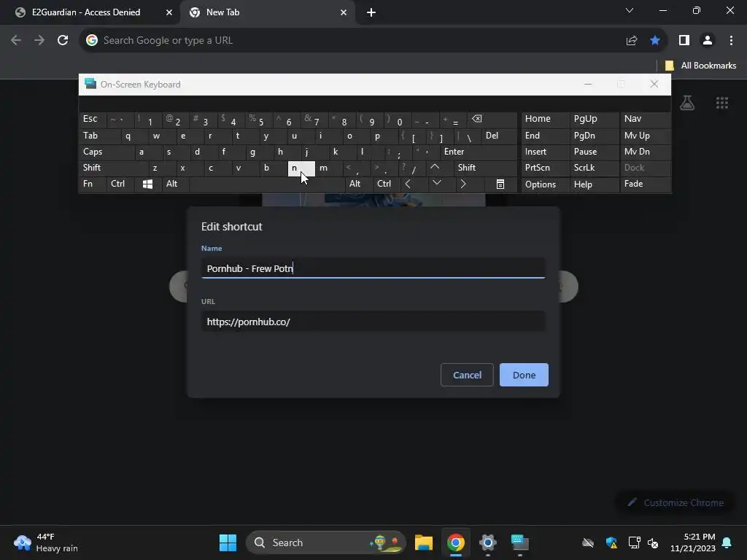Screen dimensions: 747x560
Task: Open File Explorer from the taskbar
Action: click(x=424, y=542)
